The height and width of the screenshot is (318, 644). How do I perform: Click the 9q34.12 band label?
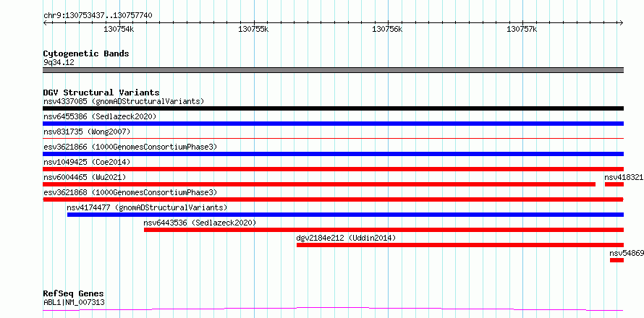coord(59,63)
